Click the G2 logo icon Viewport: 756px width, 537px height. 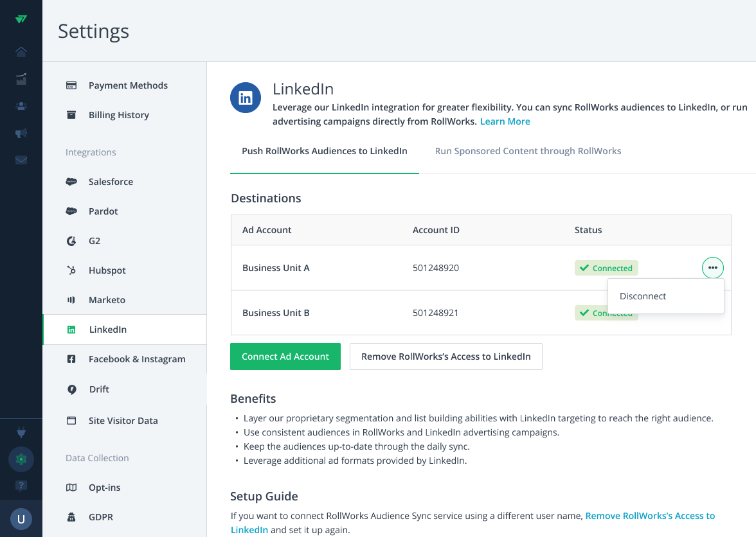point(71,241)
